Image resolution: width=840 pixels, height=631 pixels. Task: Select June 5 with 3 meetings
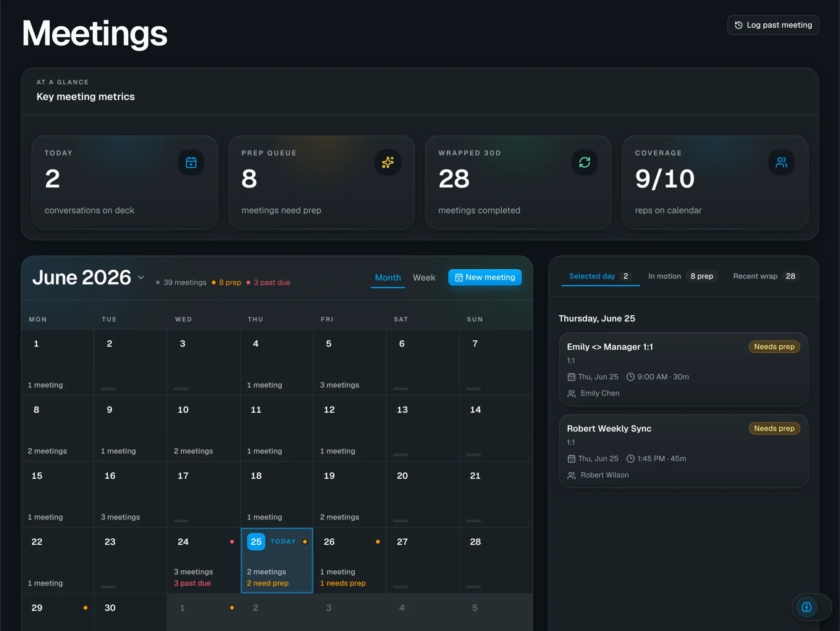(350, 362)
